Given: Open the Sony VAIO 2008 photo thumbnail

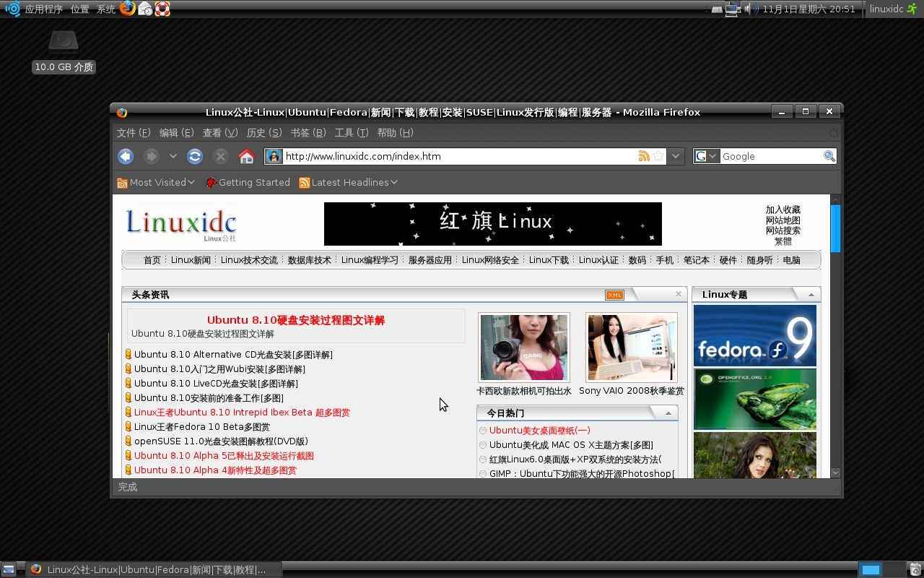Looking at the screenshot, I should point(632,348).
